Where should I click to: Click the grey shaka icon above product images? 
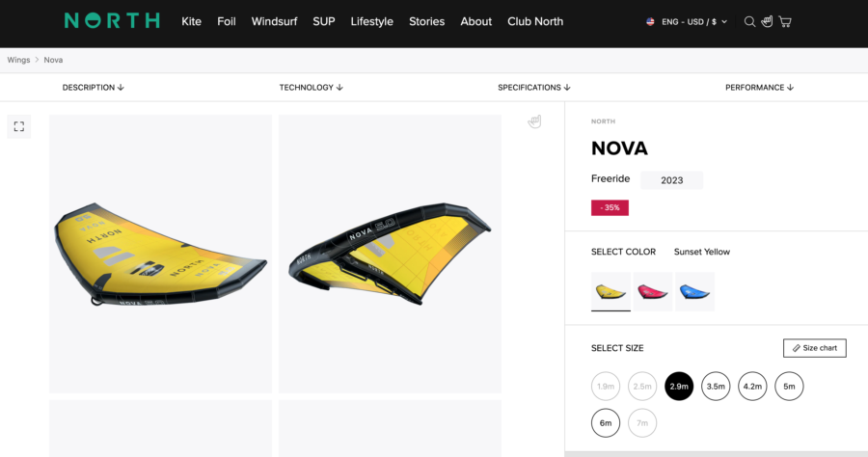click(535, 121)
